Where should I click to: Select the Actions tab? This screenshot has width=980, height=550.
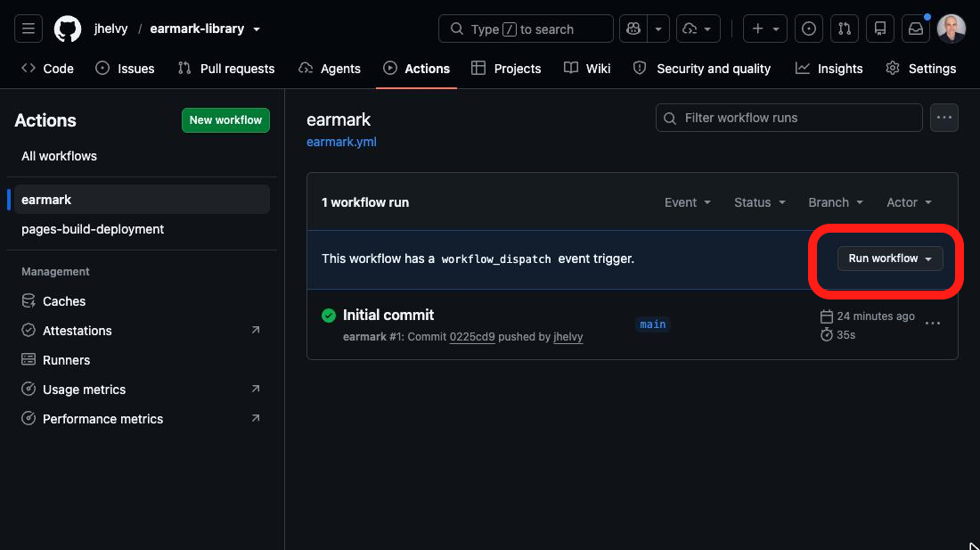point(416,68)
